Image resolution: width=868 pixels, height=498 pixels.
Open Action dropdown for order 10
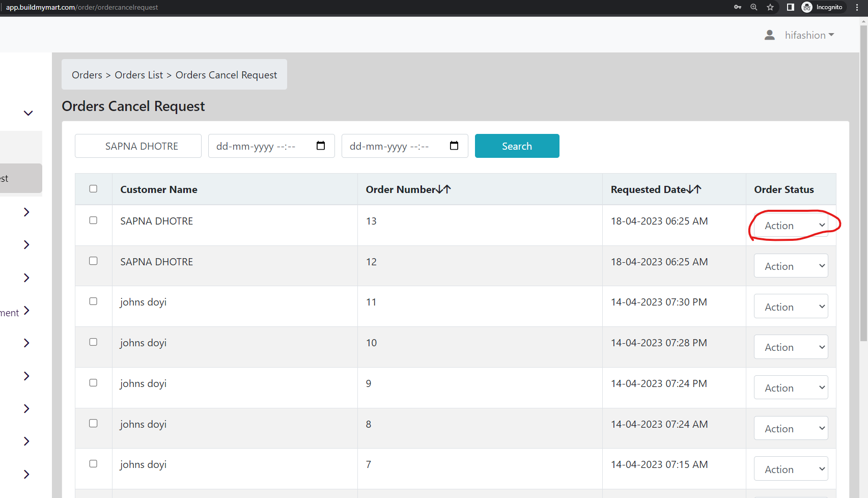coord(791,347)
